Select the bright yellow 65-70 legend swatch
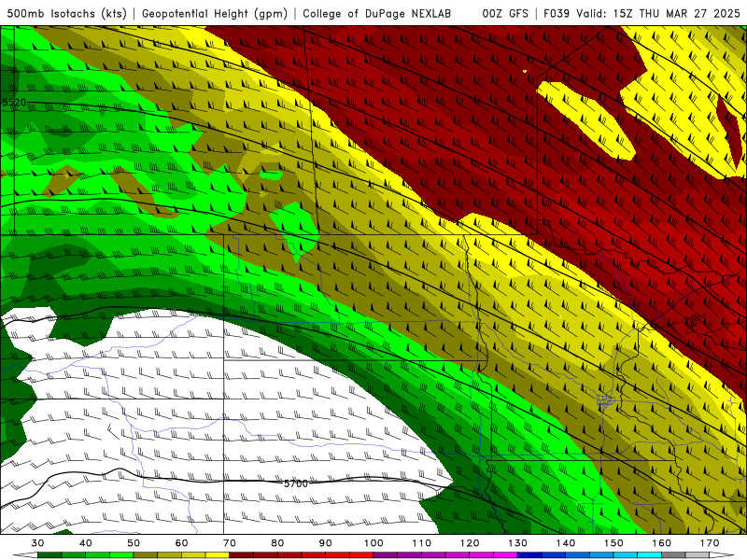Viewport: 747px width, 560px height. (x=218, y=555)
